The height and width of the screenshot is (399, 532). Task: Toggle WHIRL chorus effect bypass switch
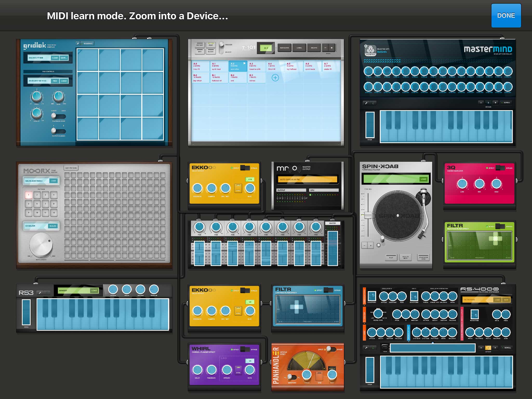pos(245,349)
